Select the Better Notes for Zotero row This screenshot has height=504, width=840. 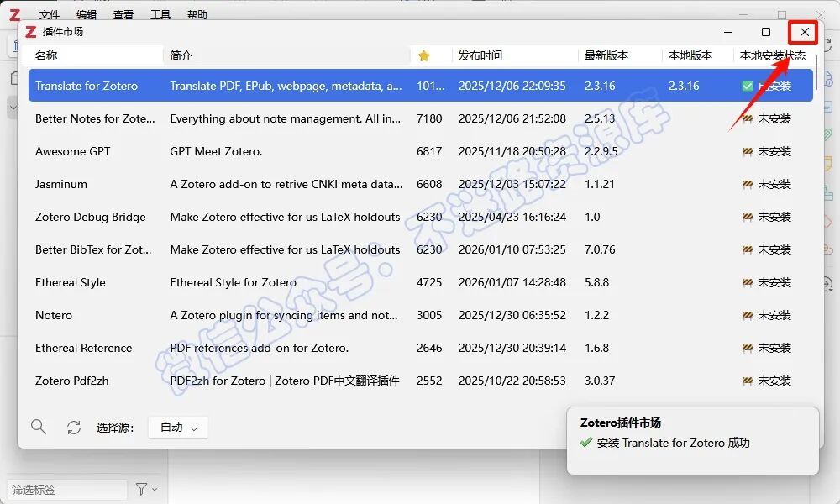(x=421, y=119)
